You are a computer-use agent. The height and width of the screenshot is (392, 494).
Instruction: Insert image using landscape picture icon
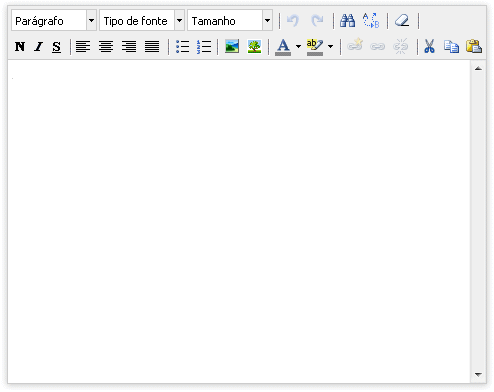click(232, 46)
